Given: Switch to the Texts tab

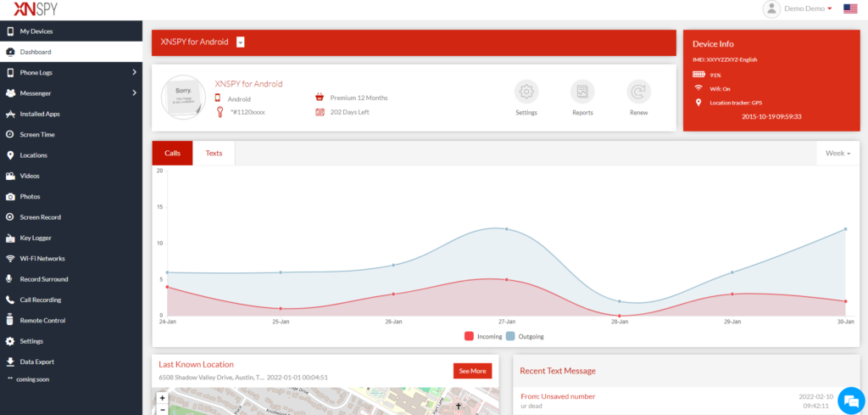Looking at the screenshot, I should click(x=214, y=153).
